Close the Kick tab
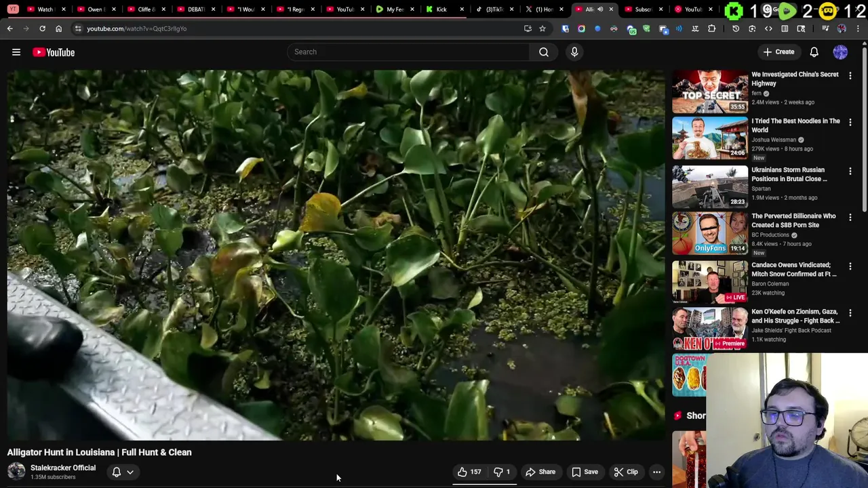The image size is (868, 488). tap(462, 9)
